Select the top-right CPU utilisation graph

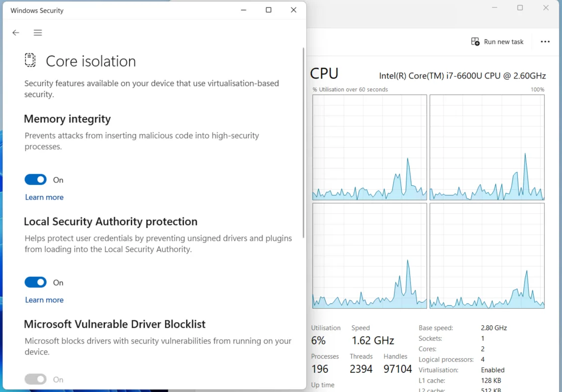click(x=487, y=147)
